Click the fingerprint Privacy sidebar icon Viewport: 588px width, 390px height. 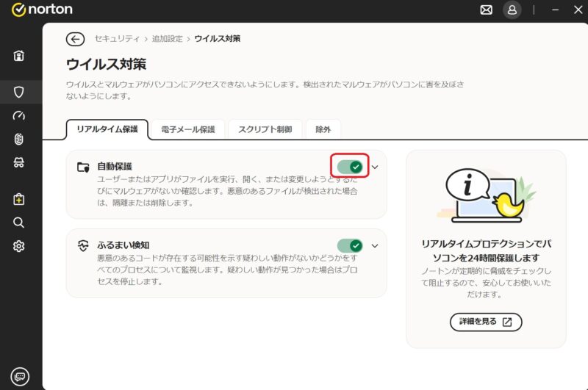click(19, 140)
